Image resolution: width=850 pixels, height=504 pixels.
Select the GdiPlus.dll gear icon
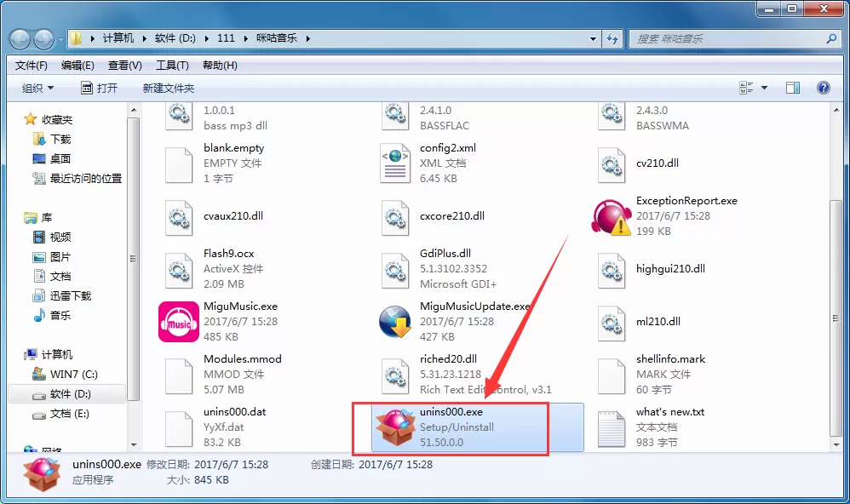pos(395,270)
